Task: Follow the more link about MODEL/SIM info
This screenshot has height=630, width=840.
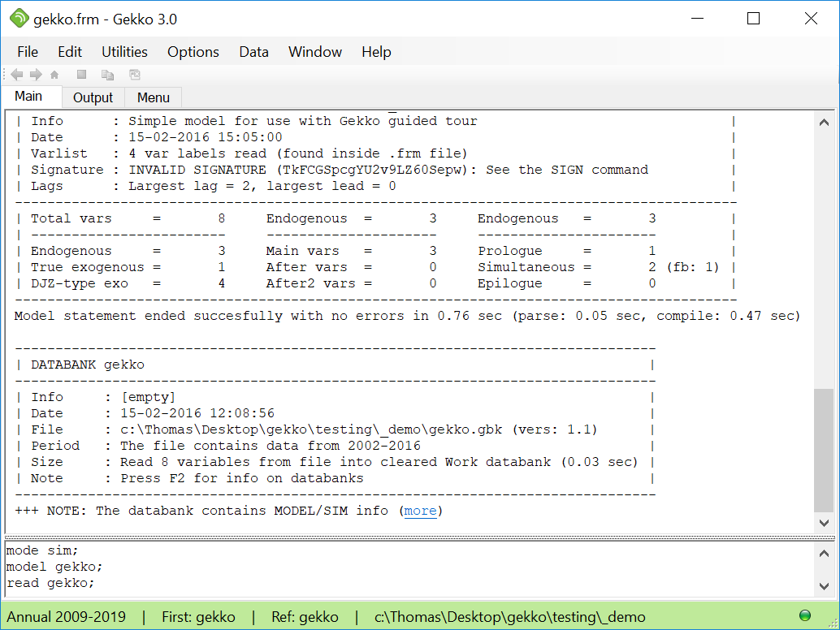Action: tap(422, 511)
